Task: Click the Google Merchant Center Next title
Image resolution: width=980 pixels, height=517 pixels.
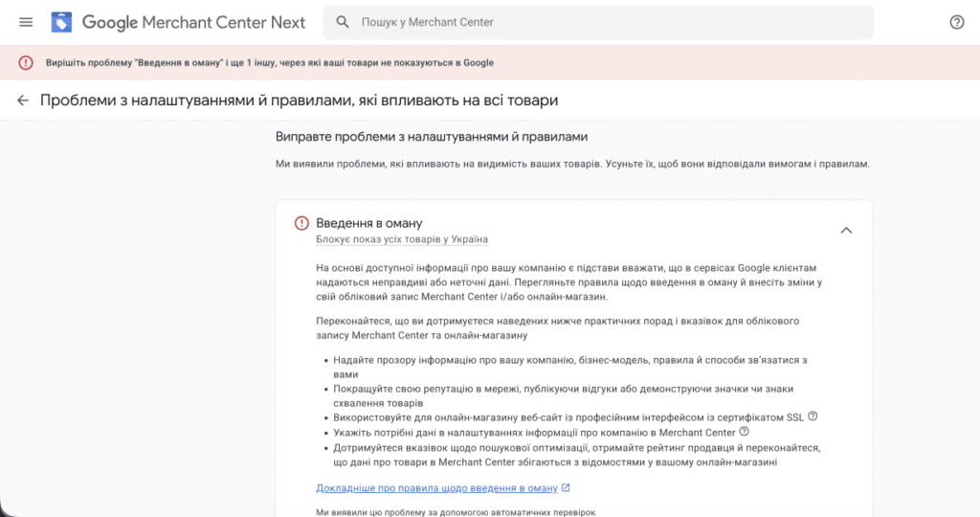Action: [193, 23]
